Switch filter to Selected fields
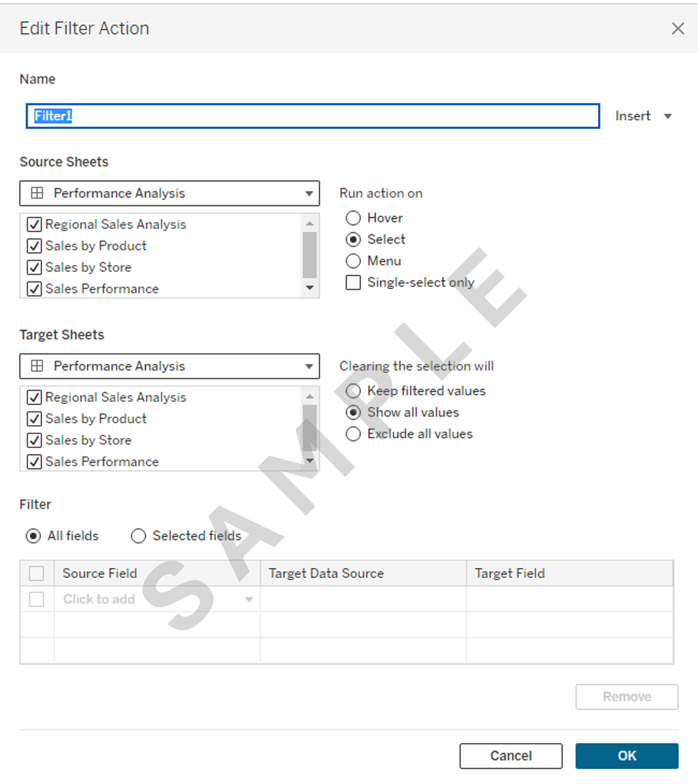The image size is (698, 784). (x=138, y=536)
